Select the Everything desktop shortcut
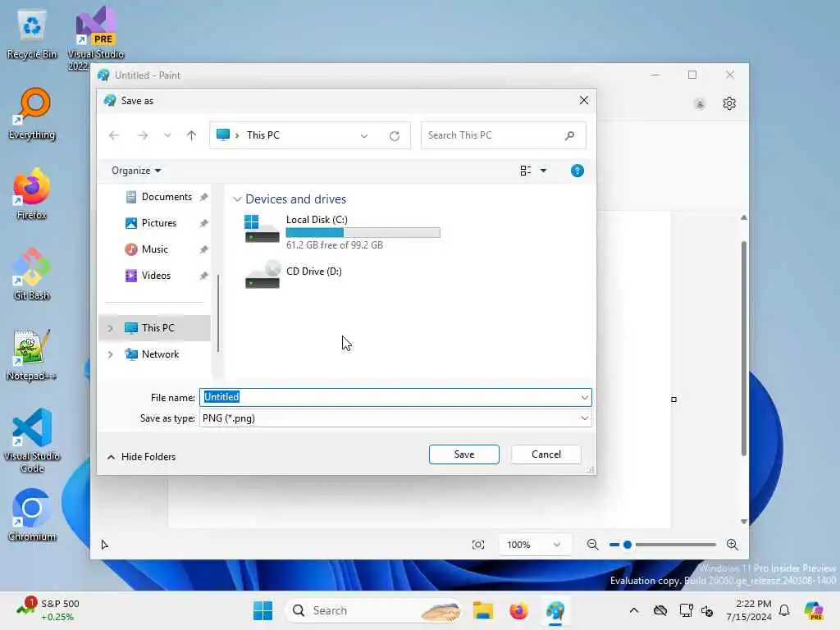 coord(32,115)
